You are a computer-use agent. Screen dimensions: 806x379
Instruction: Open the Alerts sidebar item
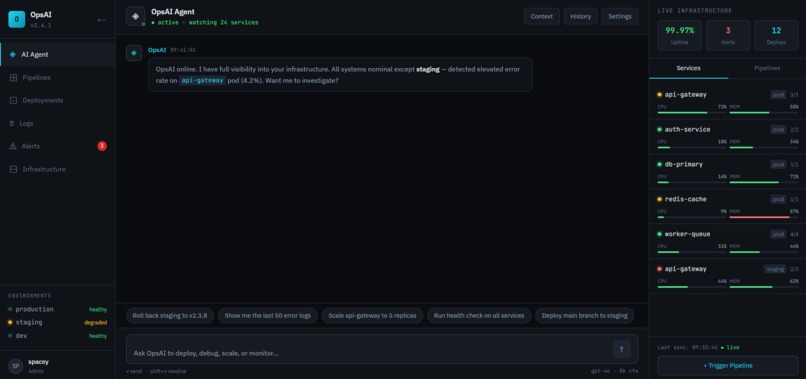58,146
